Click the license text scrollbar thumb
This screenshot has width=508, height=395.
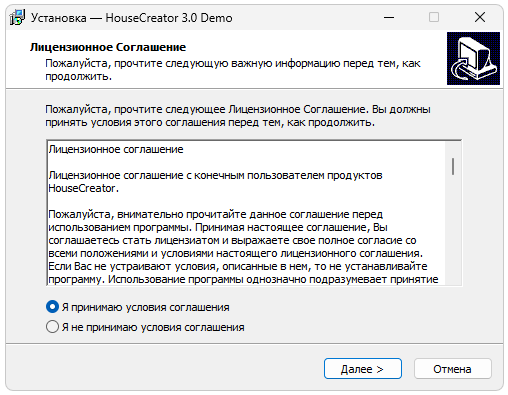pyautogui.click(x=453, y=166)
